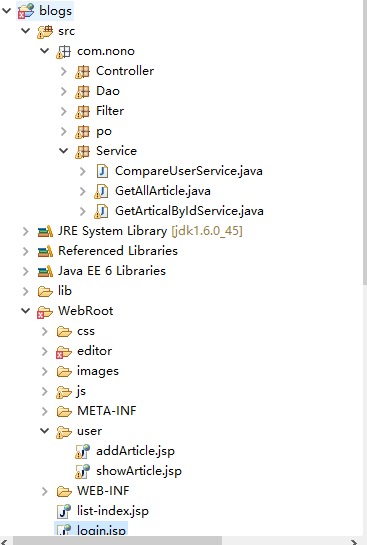Click the horizontal scrollbar thumb
The height and width of the screenshot is (545, 367).
(117, 541)
